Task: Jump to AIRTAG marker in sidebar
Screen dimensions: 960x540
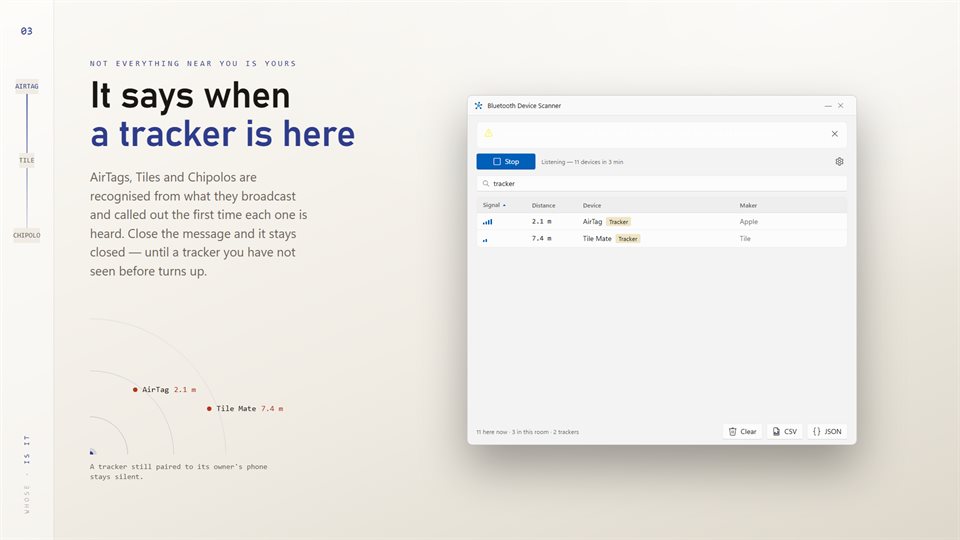Action: pos(26,86)
